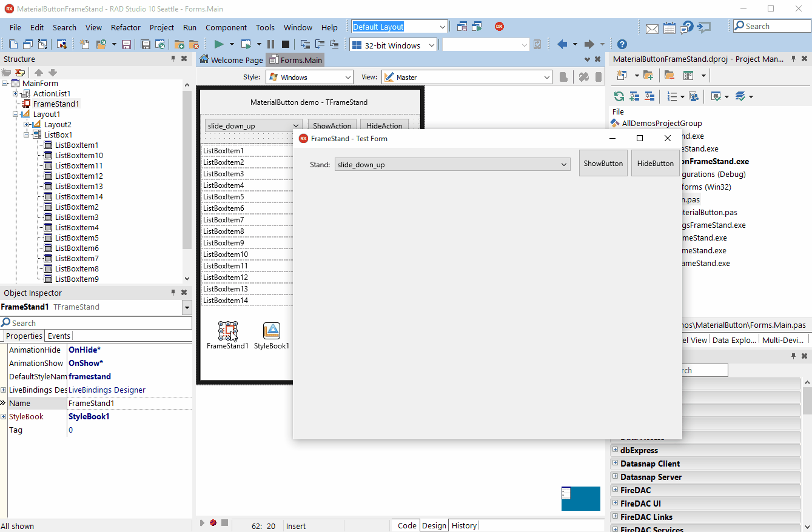Click the Refresh icon in Project Manager
Image resolution: width=812 pixels, height=532 pixels.
tap(619, 96)
